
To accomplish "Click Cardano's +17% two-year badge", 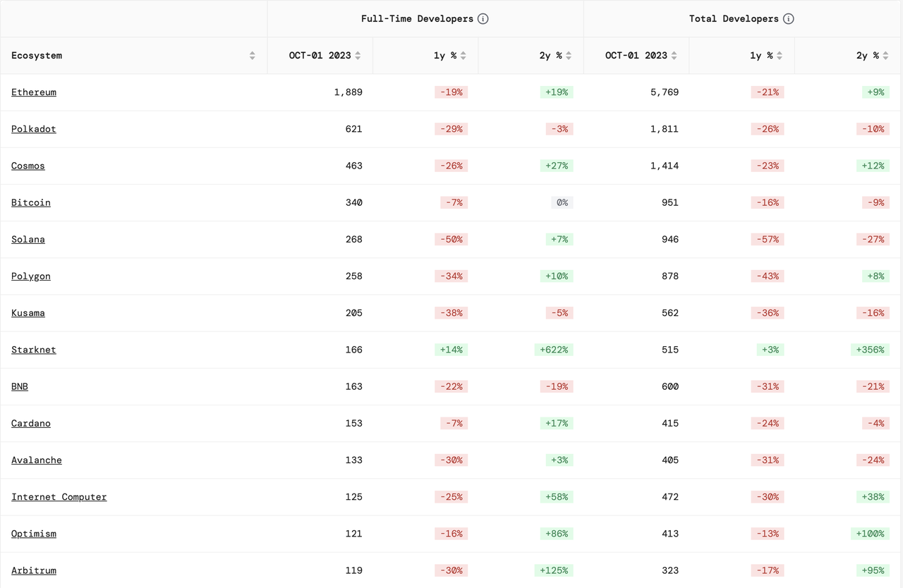I will click(557, 423).
